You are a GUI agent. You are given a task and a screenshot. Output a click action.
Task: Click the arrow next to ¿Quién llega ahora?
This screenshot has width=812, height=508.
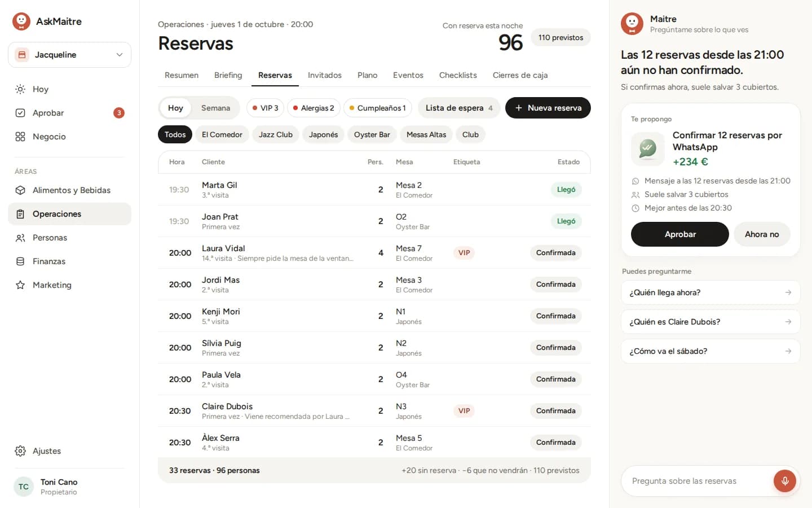pos(788,292)
